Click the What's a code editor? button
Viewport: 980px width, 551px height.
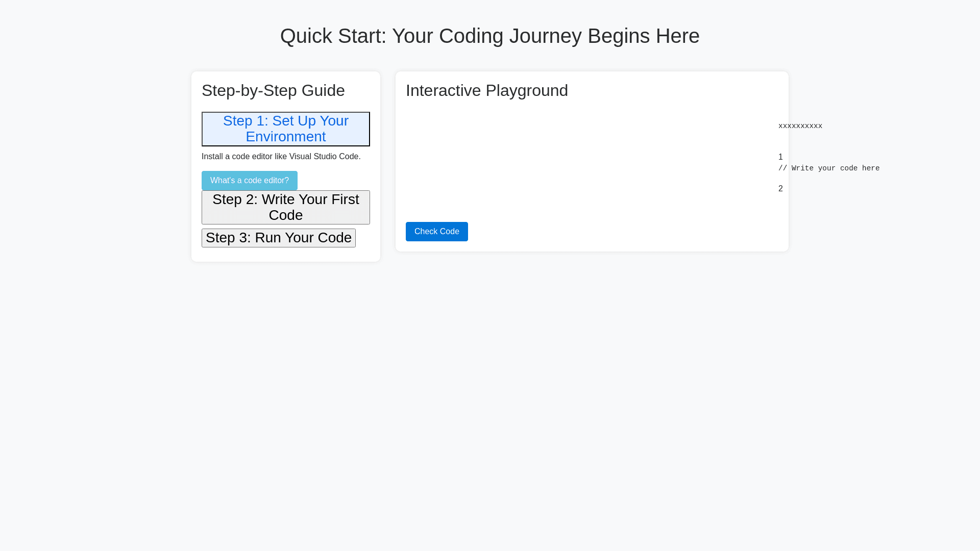[x=249, y=181]
